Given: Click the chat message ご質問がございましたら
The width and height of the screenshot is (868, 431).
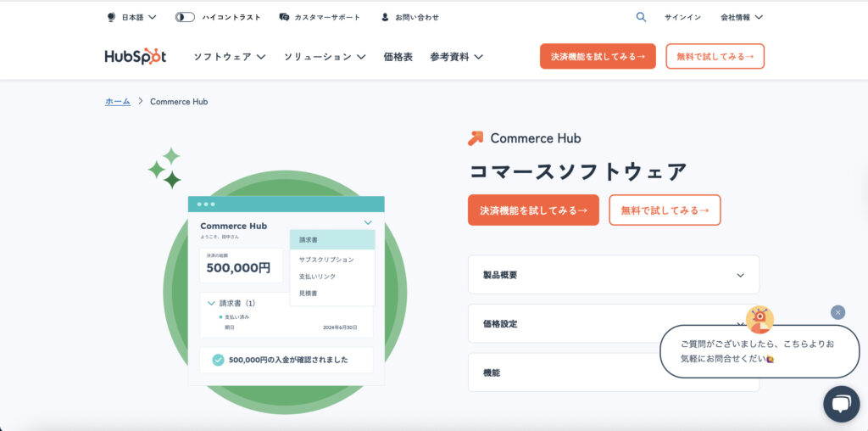Looking at the screenshot, I should pyautogui.click(x=758, y=351).
